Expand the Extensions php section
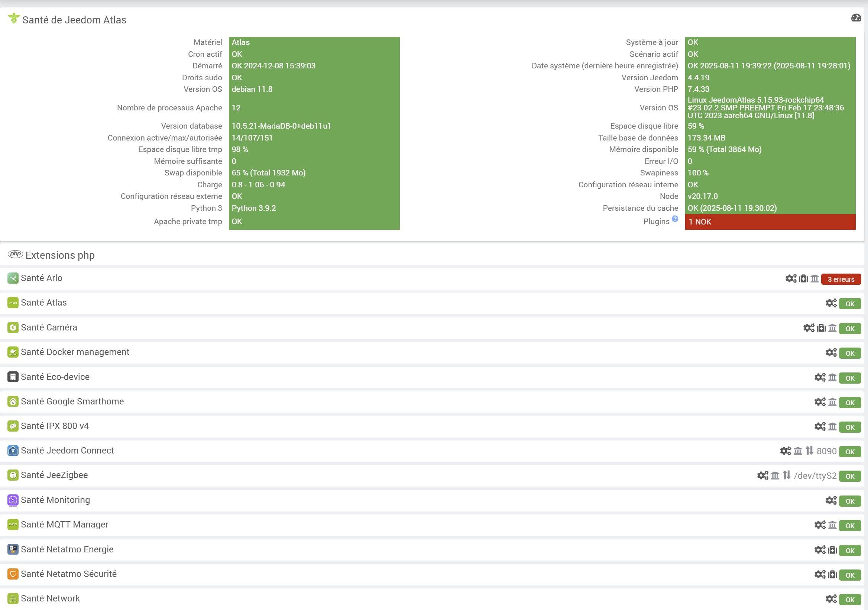Viewport: 868px width, 610px height. point(60,255)
